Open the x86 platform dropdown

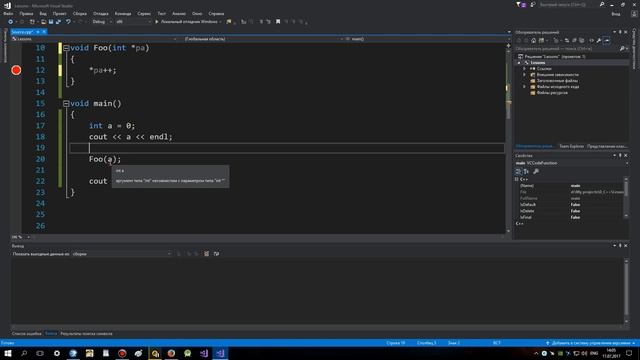pos(133,22)
